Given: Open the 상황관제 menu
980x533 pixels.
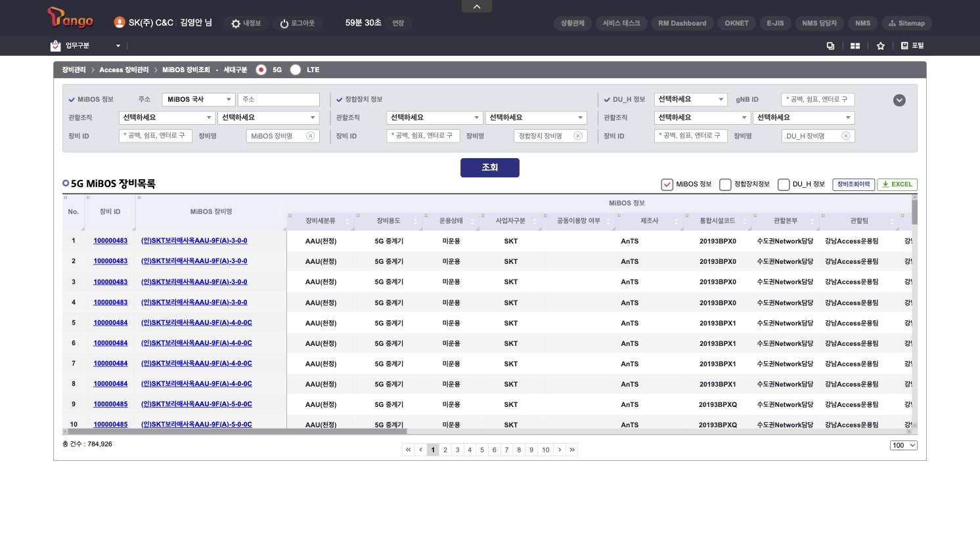Looking at the screenshot, I should click(573, 23).
